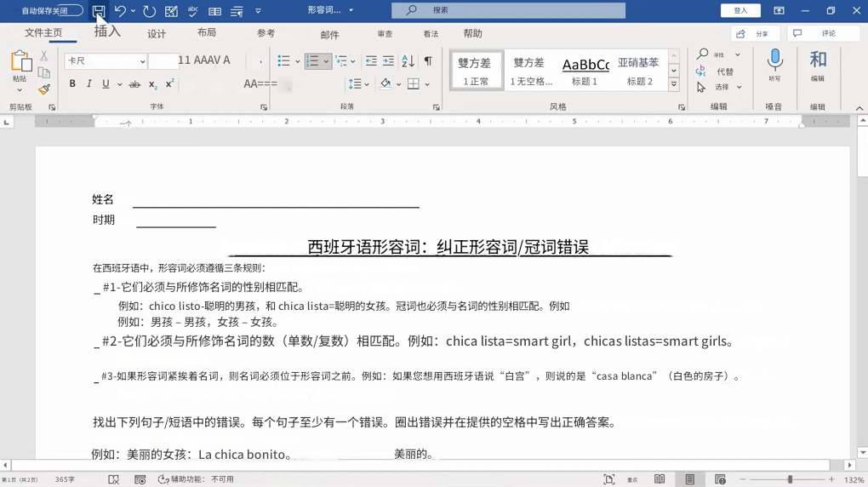Expand the styles gallery
The height and width of the screenshot is (487, 868).
(674, 85)
